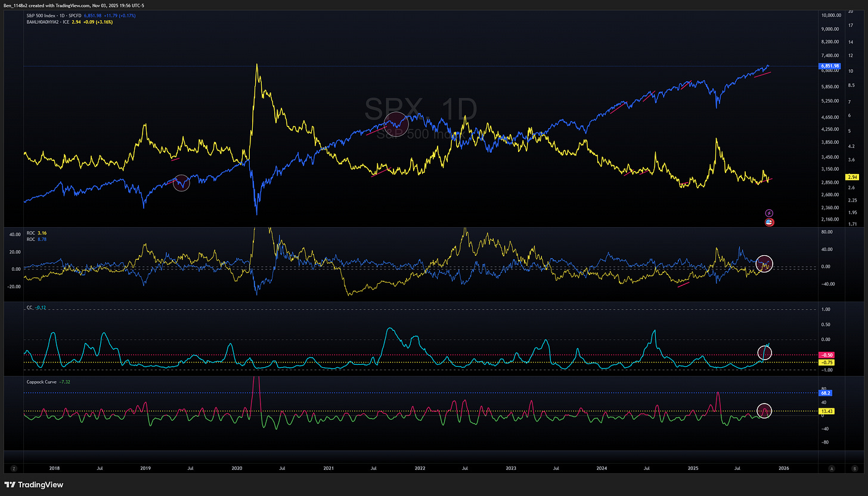868x496 pixels.
Task: Click the 5,250.00 price scale value
Action: coord(830,100)
